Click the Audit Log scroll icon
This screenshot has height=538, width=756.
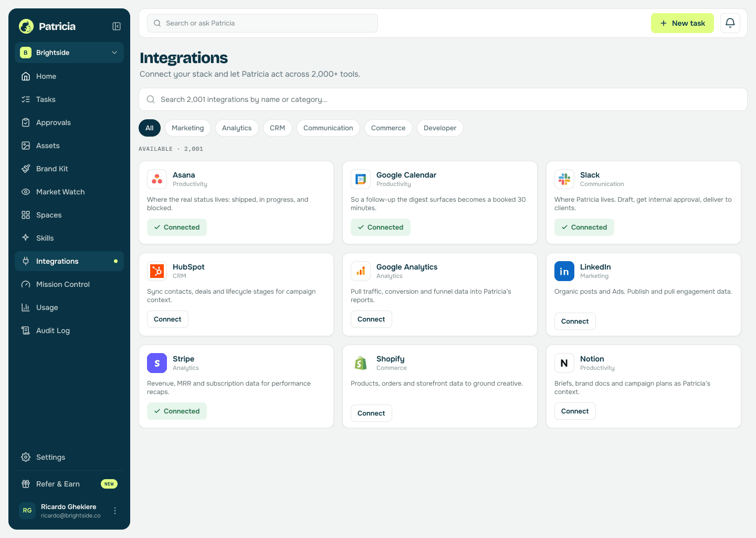[26, 330]
